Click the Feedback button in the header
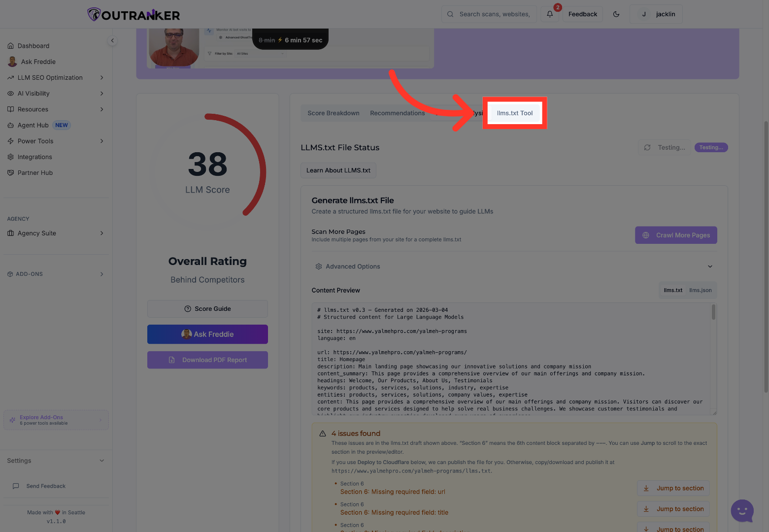 tap(583, 14)
